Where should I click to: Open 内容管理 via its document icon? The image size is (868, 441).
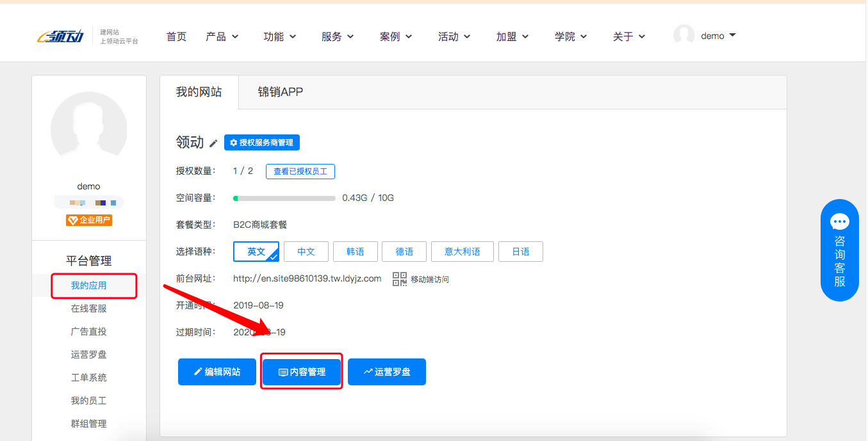coord(283,371)
